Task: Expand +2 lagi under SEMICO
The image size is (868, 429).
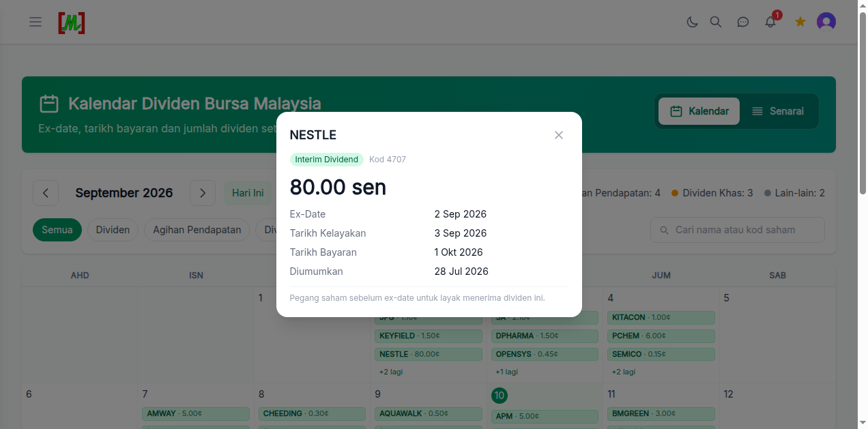Action: tap(624, 372)
